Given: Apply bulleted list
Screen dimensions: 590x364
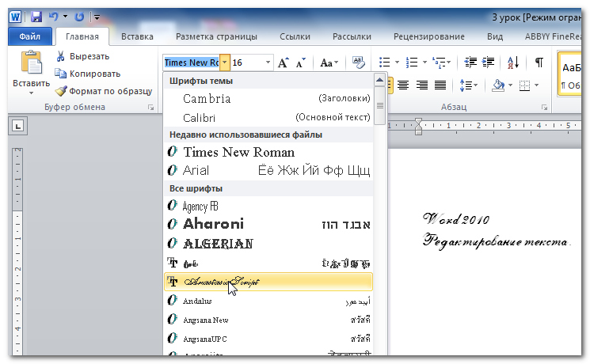Looking at the screenshot, I should [384, 62].
